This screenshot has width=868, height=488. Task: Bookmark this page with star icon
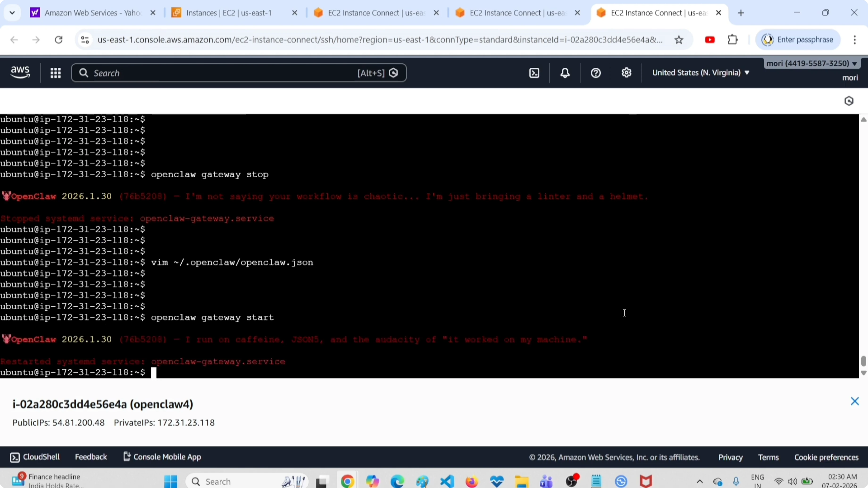pyautogui.click(x=679, y=40)
